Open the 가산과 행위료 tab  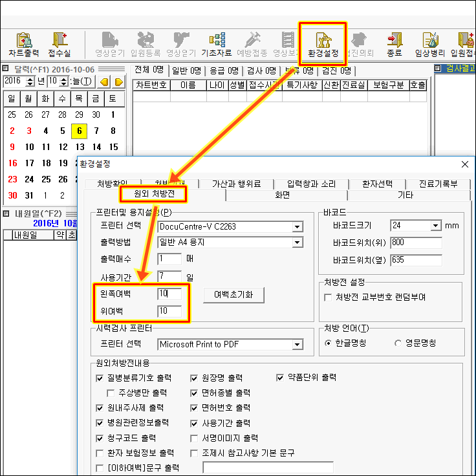point(235,184)
